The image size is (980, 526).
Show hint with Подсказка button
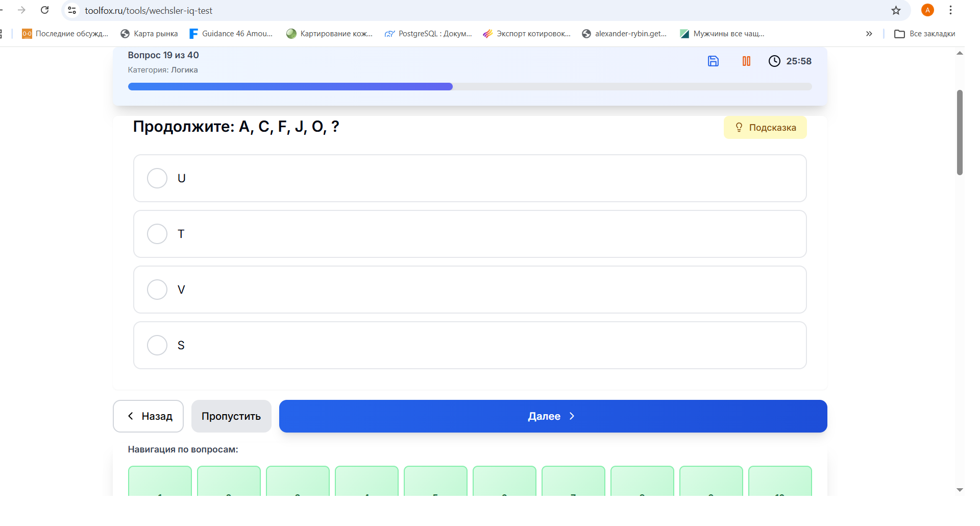765,128
